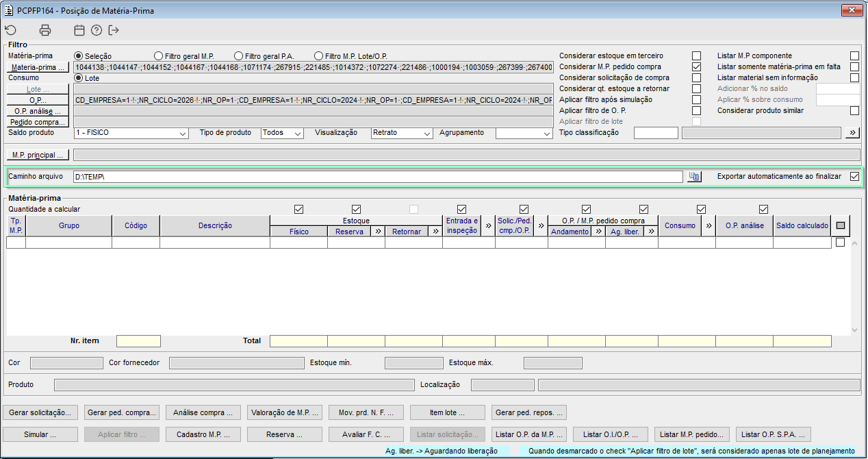This screenshot has height=459, width=868.
Task: Click the M.P. principal ... button
Action: coord(38,155)
